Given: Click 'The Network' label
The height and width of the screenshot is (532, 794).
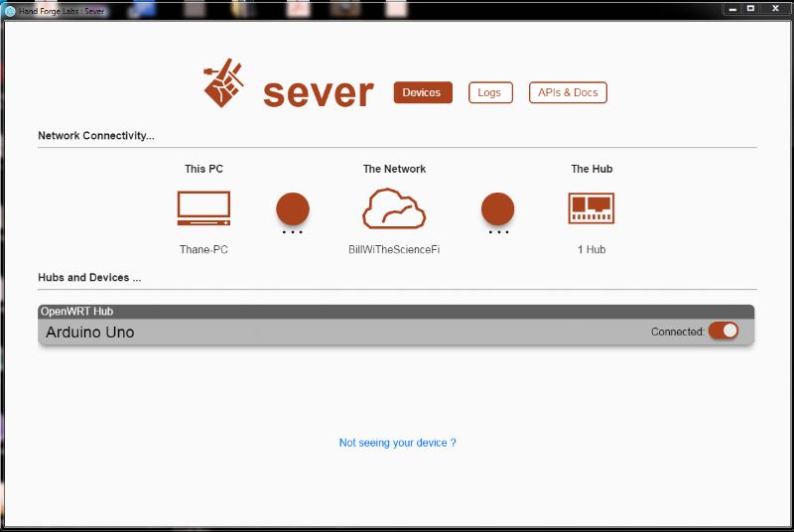Looking at the screenshot, I should pos(394,169).
